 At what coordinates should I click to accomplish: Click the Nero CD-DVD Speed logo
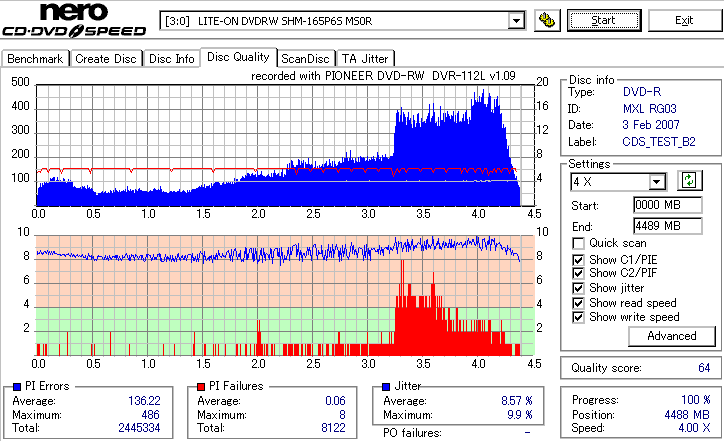[x=74, y=20]
